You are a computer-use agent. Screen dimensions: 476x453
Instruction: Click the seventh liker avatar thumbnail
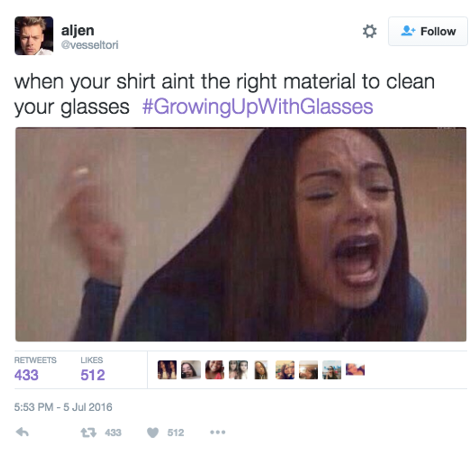[x=308, y=370]
